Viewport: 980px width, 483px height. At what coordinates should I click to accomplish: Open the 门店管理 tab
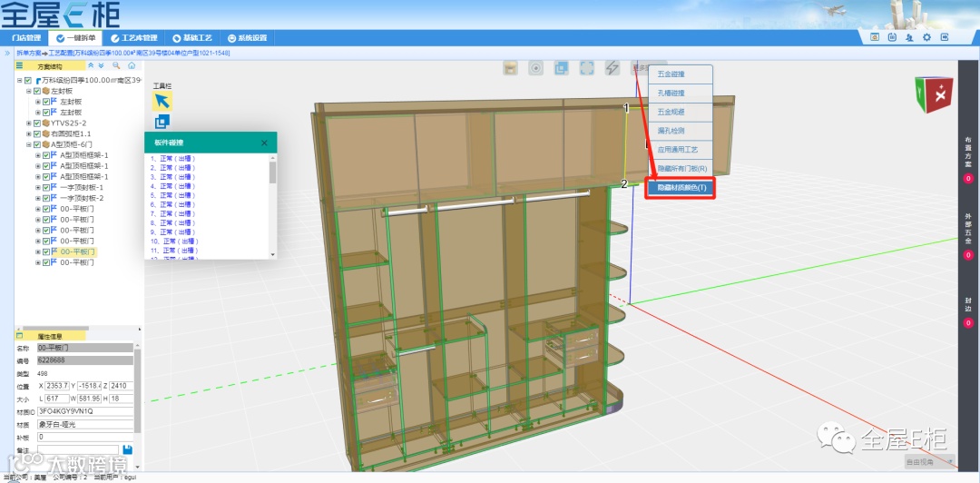(25, 38)
